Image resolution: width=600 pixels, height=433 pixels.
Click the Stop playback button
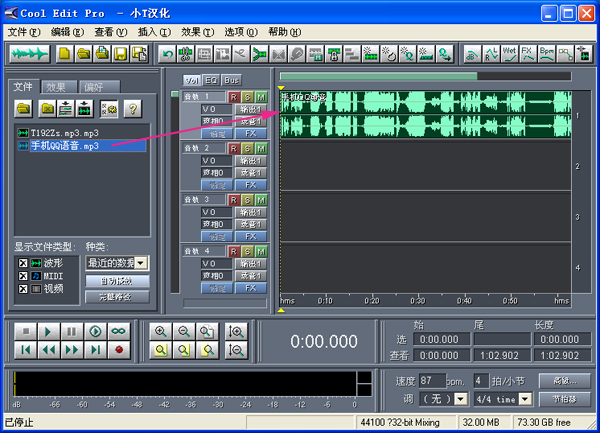click(26, 331)
